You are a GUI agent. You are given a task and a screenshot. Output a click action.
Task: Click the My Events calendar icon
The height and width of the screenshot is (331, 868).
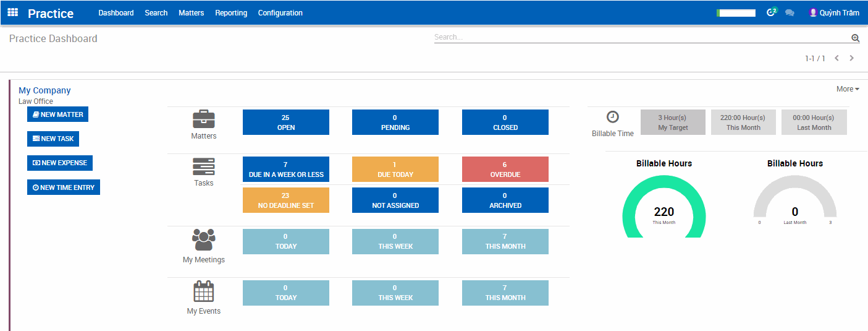(204, 291)
